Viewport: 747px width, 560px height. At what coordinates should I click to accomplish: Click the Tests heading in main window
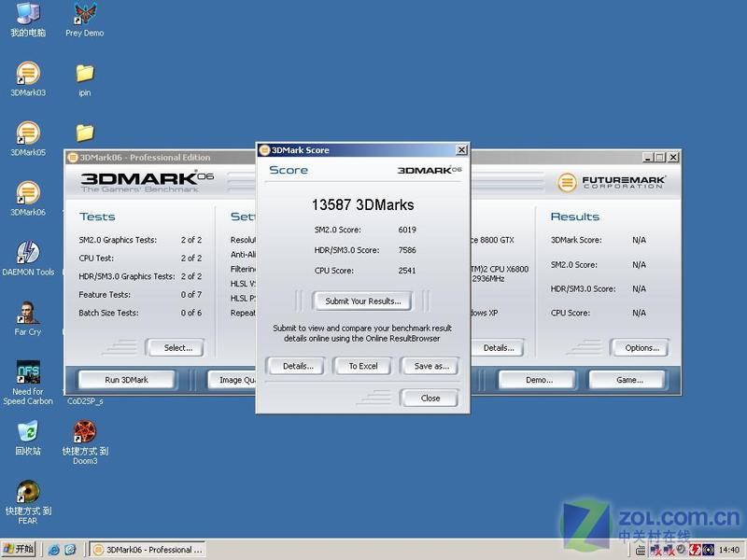(97, 217)
